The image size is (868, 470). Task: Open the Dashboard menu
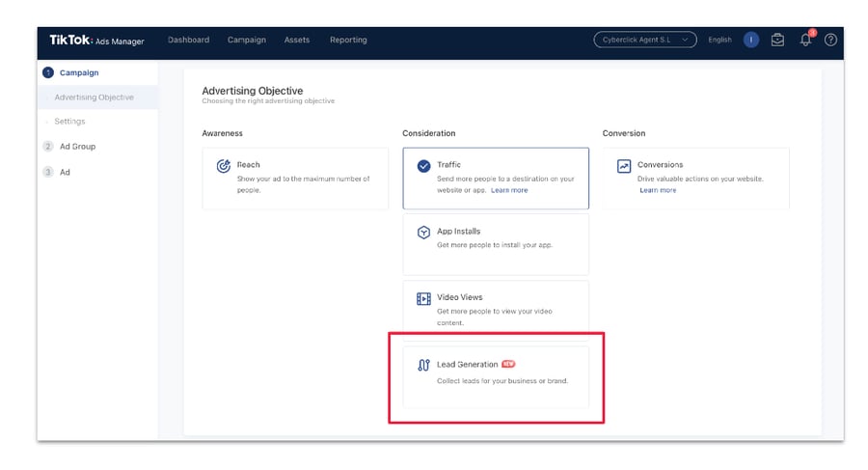[189, 40]
